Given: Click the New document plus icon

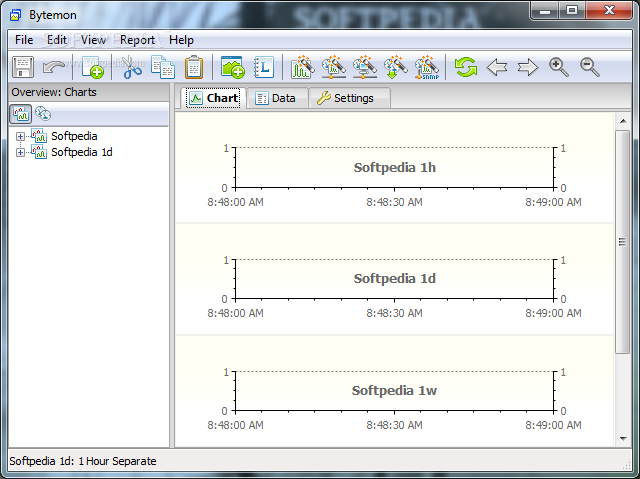Looking at the screenshot, I should point(93,67).
